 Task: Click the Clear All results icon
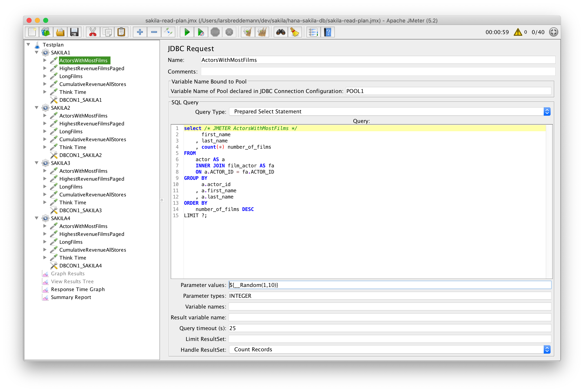[262, 32]
